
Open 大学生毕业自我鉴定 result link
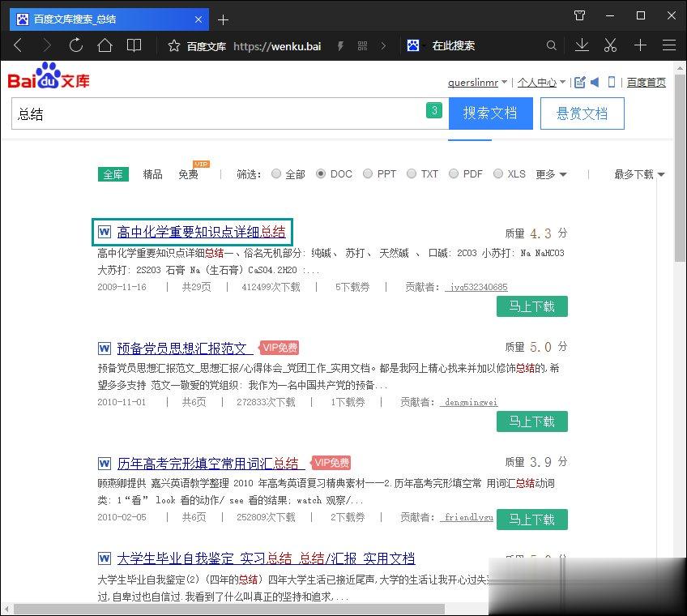(x=266, y=558)
